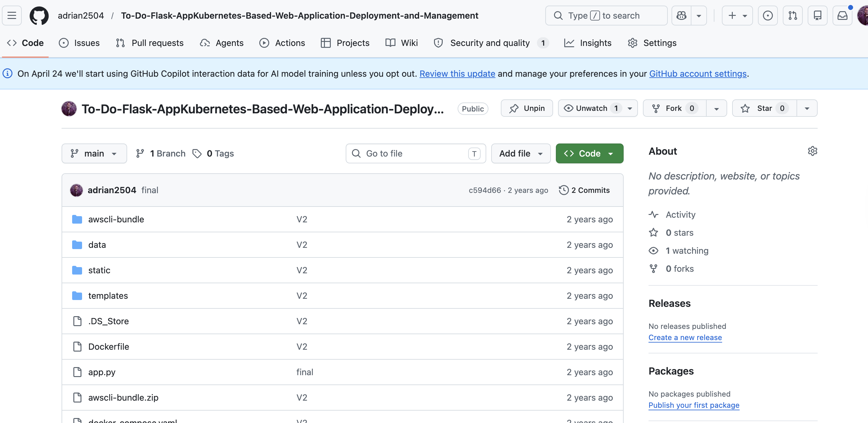The width and height of the screenshot is (868, 423).
Task: Click the owner avatar beside repository title
Action: [x=69, y=109]
